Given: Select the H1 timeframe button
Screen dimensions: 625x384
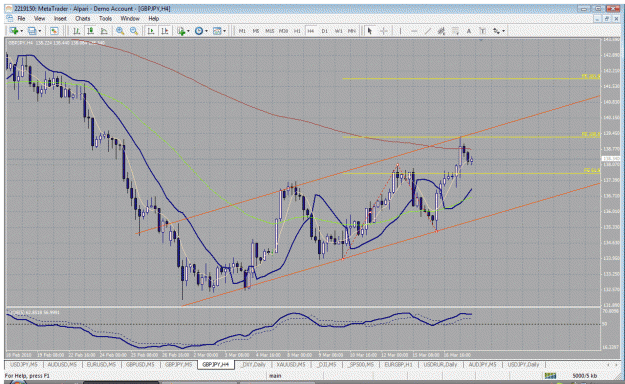Looking at the screenshot, I should click(297, 31).
